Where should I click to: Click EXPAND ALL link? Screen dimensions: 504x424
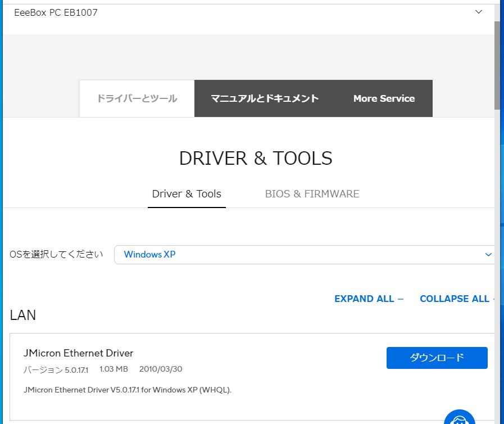coord(369,299)
